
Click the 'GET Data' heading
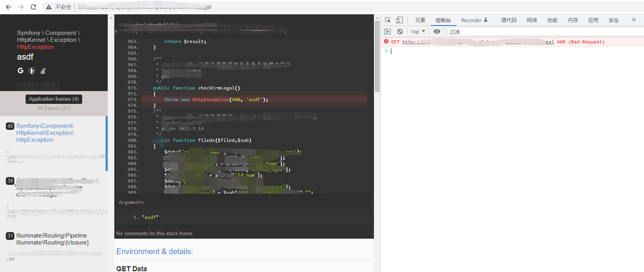[131, 269]
